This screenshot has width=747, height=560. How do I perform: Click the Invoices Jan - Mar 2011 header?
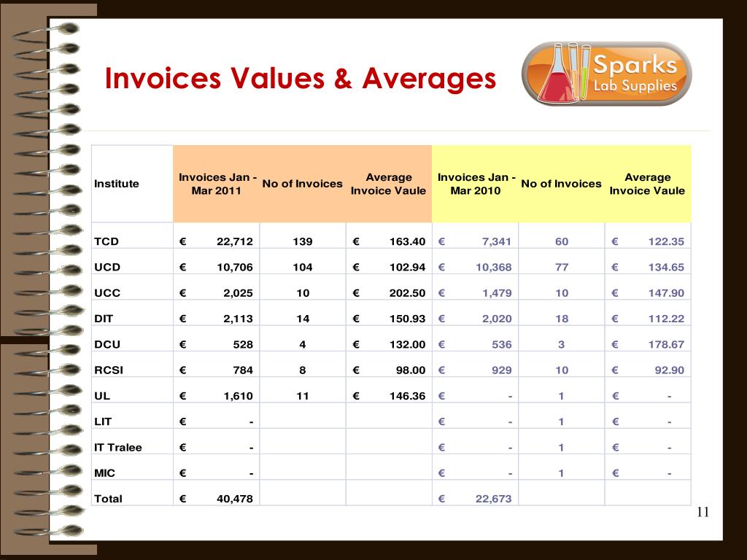pos(217,184)
